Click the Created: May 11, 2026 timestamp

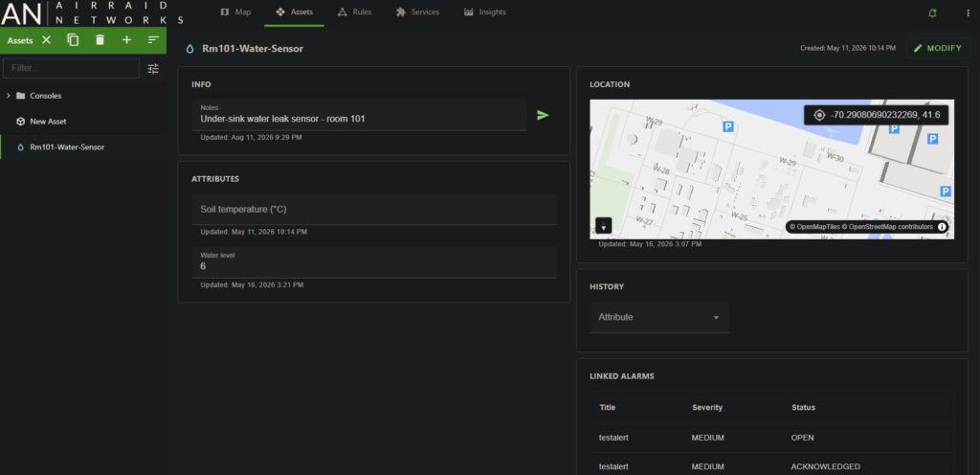click(x=848, y=48)
